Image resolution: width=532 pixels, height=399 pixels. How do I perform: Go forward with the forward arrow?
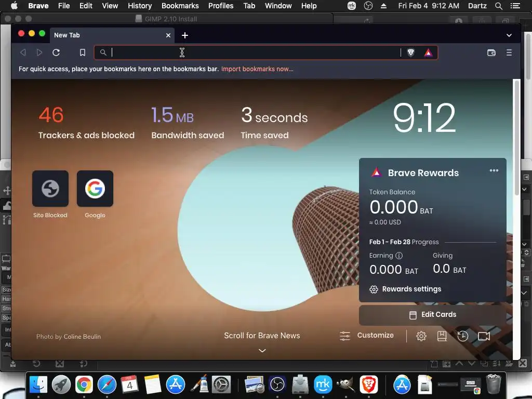pyautogui.click(x=39, y=52)
